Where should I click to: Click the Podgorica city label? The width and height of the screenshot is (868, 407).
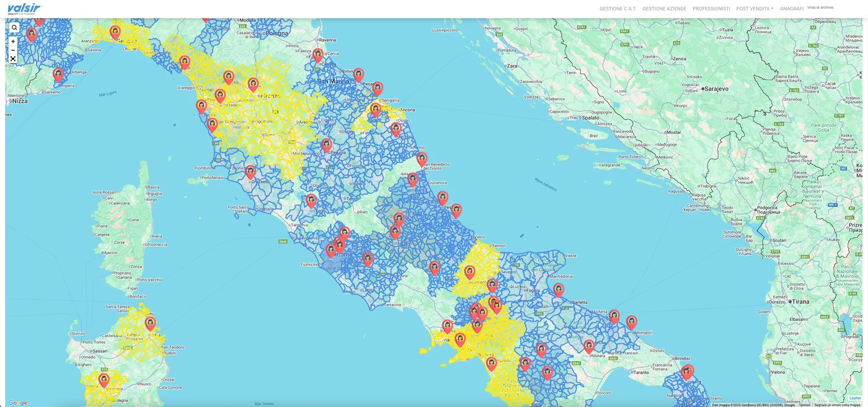click(x=767, y=209)
